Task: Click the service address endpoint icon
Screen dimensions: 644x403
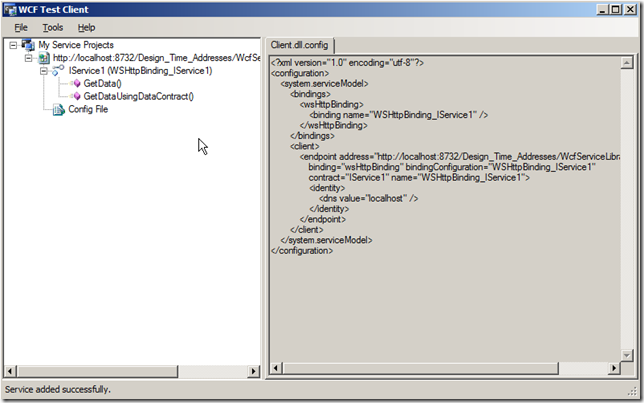Action: 44,58
